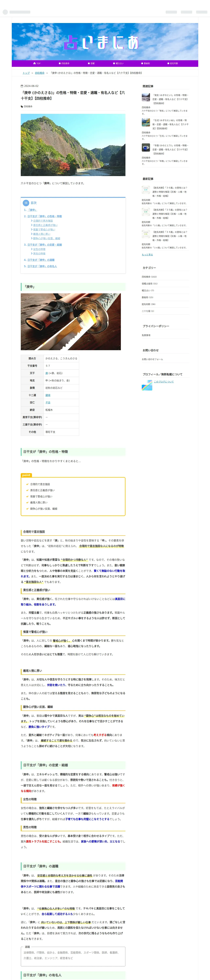
Task: Open the 曜日占い navigation menu item
Action: (x=118, y=64)
